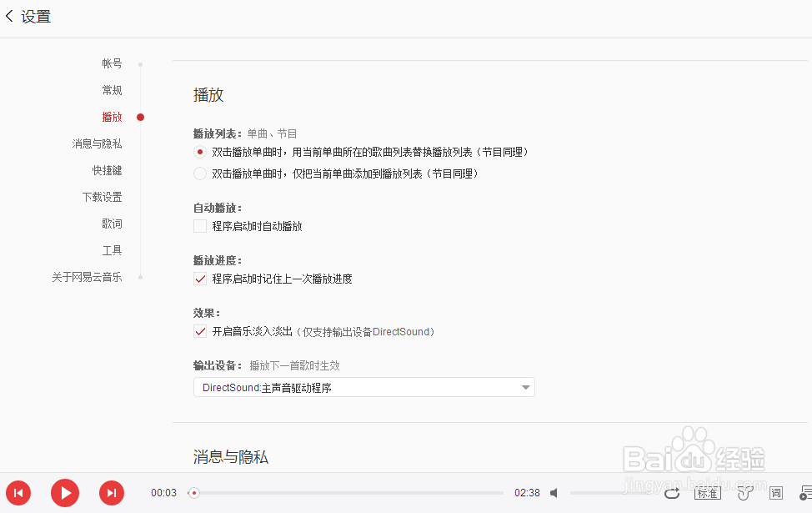Viewport: 812px width, 513px height.
Task: Select 用当前单曲所在的歌曲列表替换播放列表 radio option
Action: (x=199, y=152)
